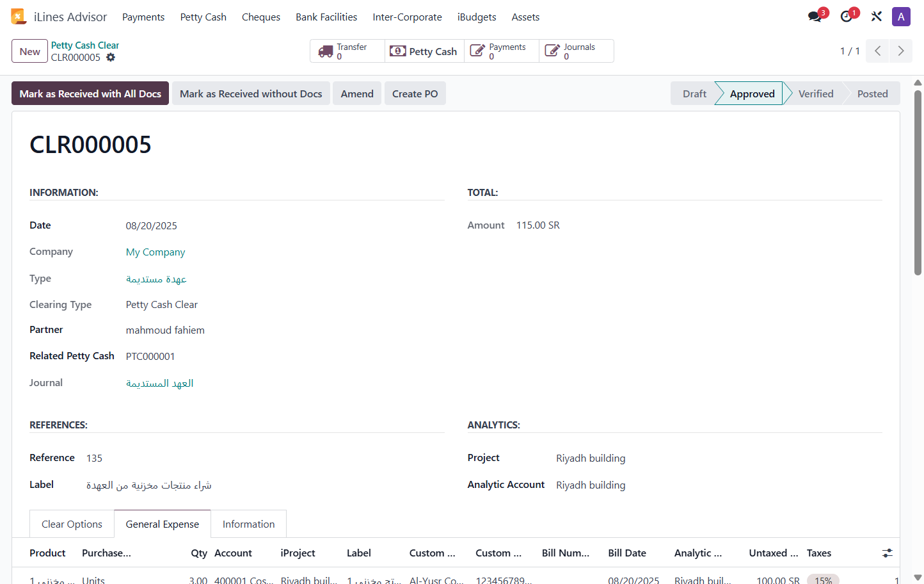Viewport: 924px width, 584px height.
Task: Open the Inter-Corporate menu
Action: tap(408, 17)
